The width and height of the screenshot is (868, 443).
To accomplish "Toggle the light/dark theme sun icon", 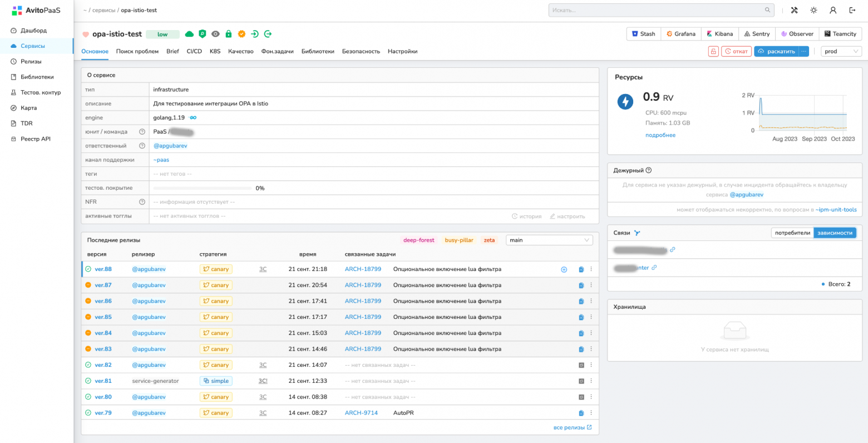I will click(x=813, y=10).
